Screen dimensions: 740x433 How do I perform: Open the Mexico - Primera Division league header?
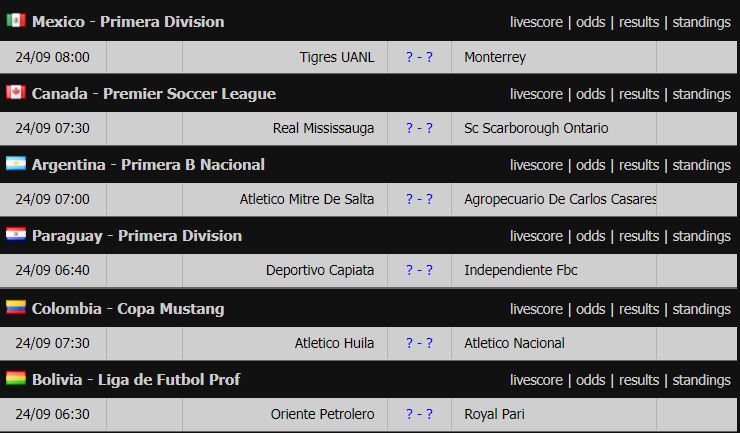point(128,22)
